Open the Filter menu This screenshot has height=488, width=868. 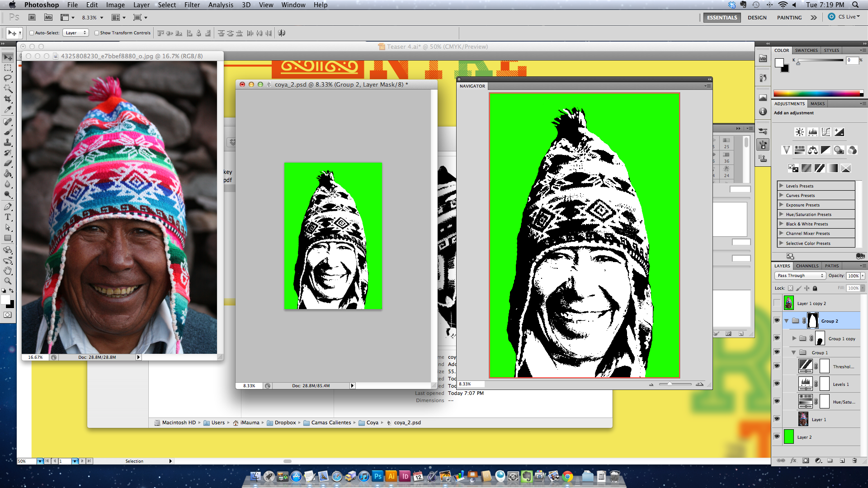tap(192, 5)
